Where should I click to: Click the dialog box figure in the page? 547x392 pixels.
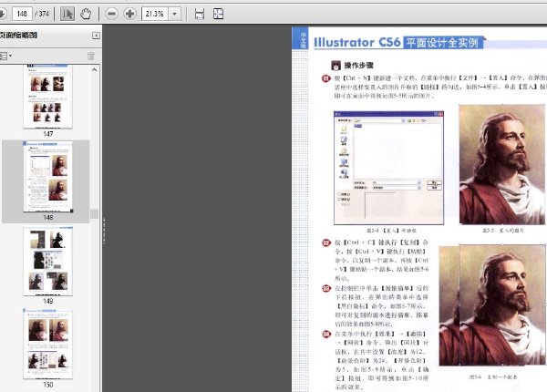click(x=388, y=168)
